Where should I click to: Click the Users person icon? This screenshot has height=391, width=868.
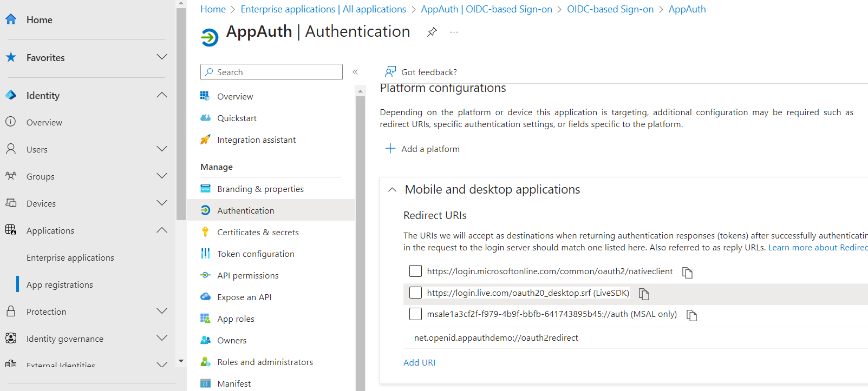(11, 149)
